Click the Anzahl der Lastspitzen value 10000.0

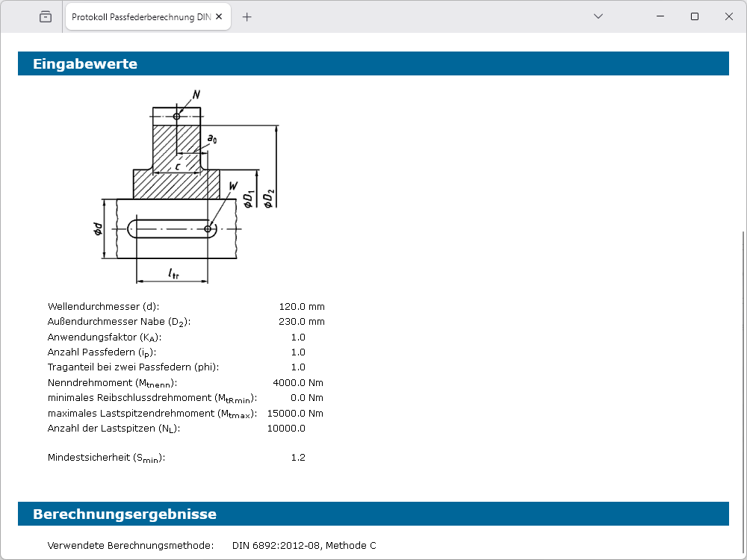point(286,429)
